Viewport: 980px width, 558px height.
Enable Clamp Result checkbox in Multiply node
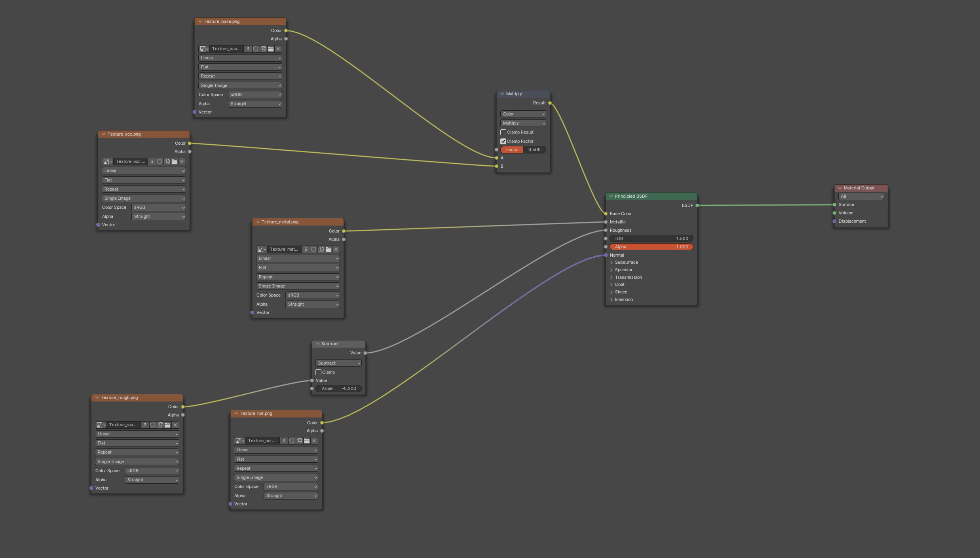pos(503,132)
